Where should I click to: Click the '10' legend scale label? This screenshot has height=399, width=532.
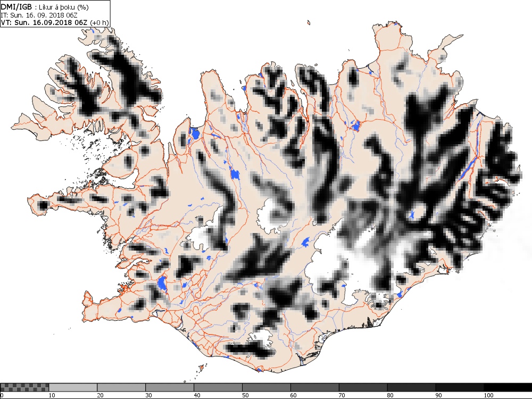pos(52,395)
